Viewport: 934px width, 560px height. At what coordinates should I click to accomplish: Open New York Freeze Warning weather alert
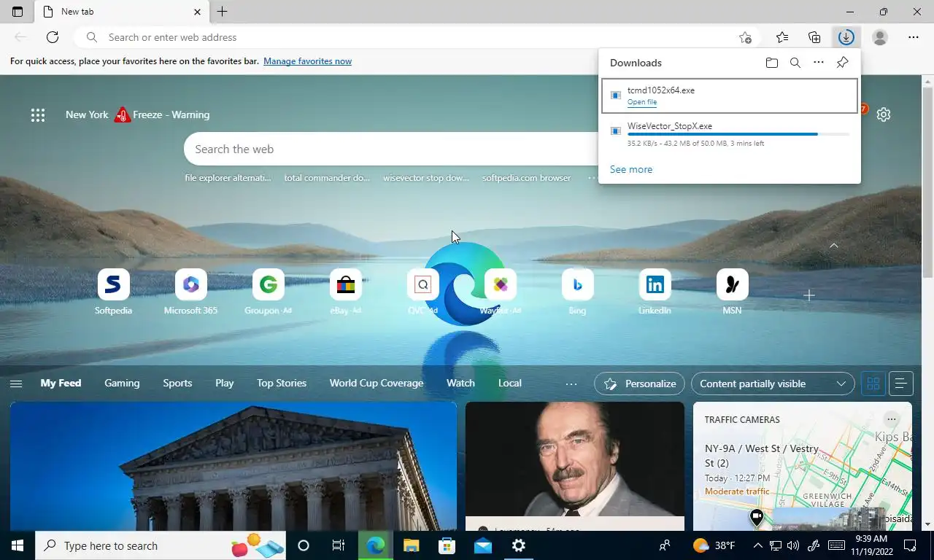point(137,114)
